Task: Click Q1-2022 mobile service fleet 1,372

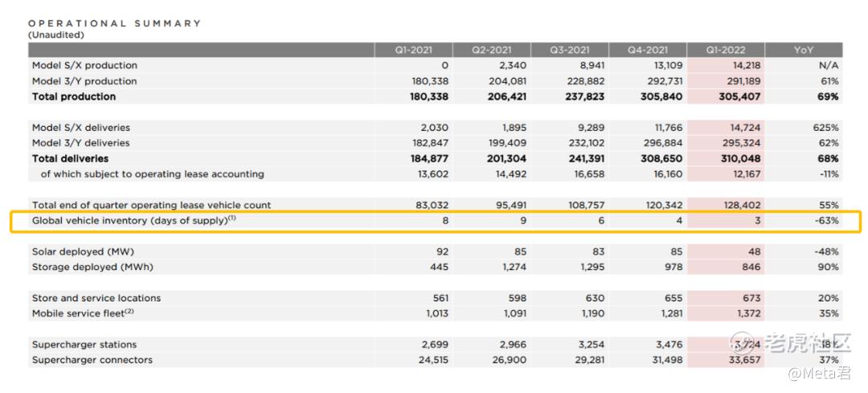Action: point(749,313)
